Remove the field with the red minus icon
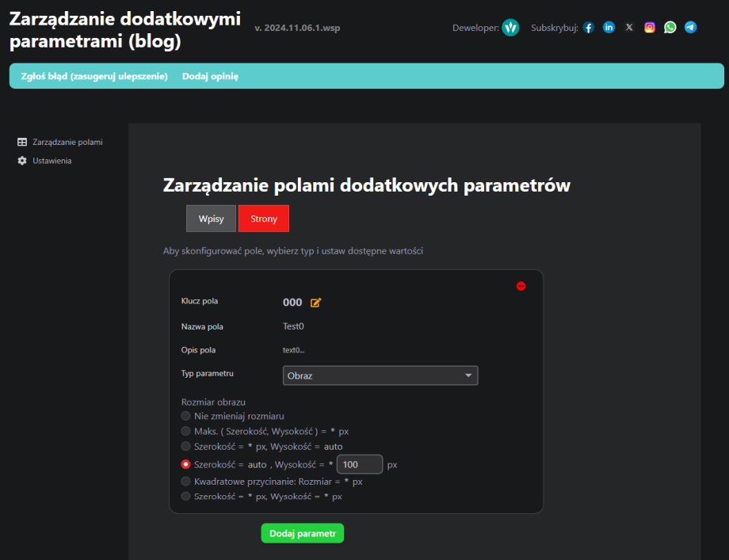The image size is (729, 560). coord(521,286)
